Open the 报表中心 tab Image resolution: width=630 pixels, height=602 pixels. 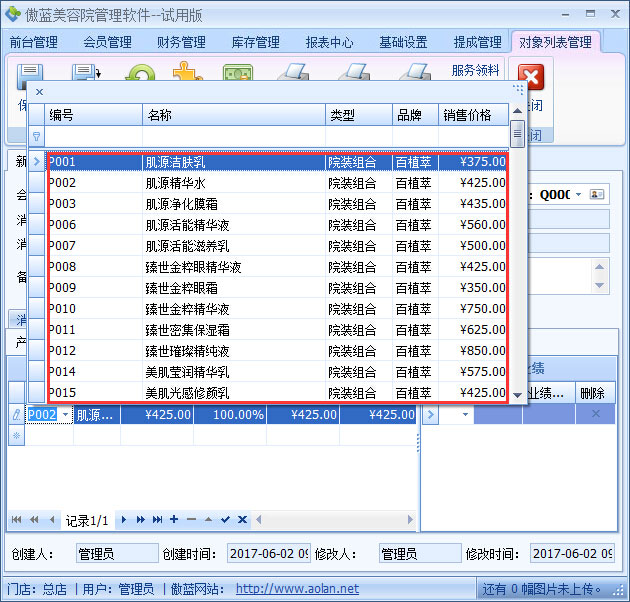point(329,42)
